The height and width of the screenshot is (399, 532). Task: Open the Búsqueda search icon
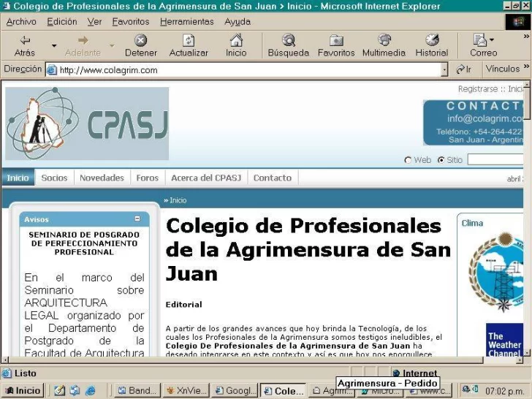[288, 40]
